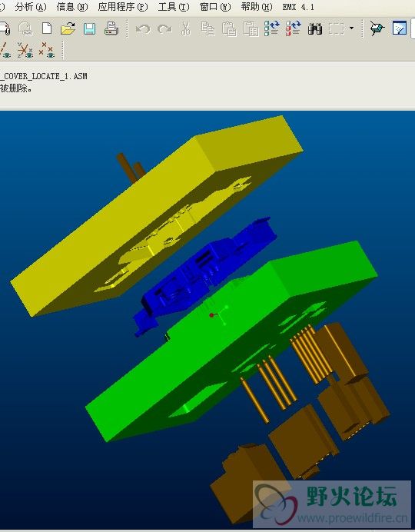Click the Undo arrow icon
415x532 pixels.
(x=143, y=29)
